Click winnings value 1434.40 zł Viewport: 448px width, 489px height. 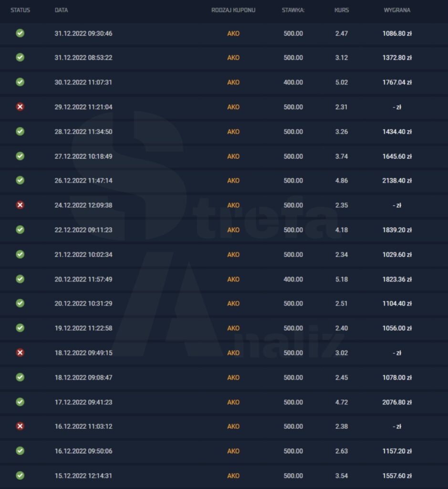coord(397,132)
